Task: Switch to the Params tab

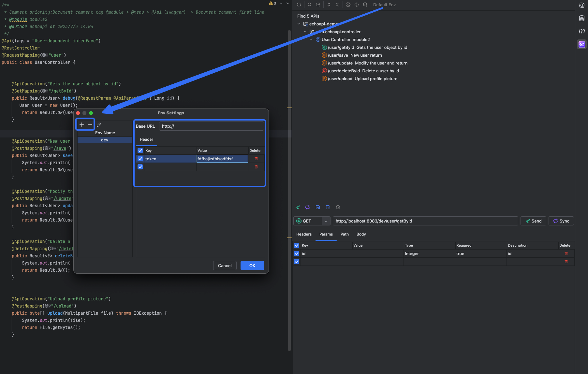Action: [x=326, y=234]
